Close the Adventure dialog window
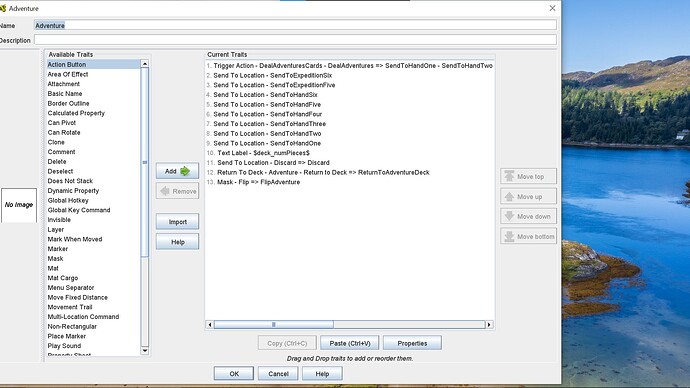Screen dimensions: 690x388 (552, 8)
